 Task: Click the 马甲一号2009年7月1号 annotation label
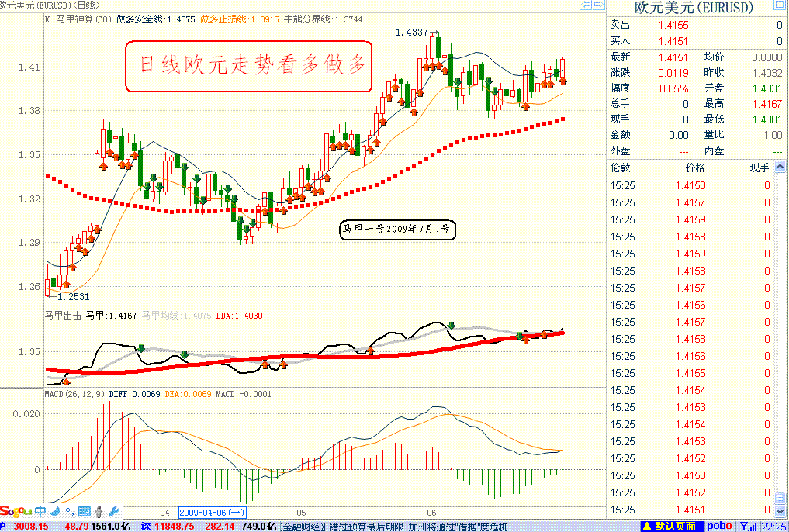[397, 230]
